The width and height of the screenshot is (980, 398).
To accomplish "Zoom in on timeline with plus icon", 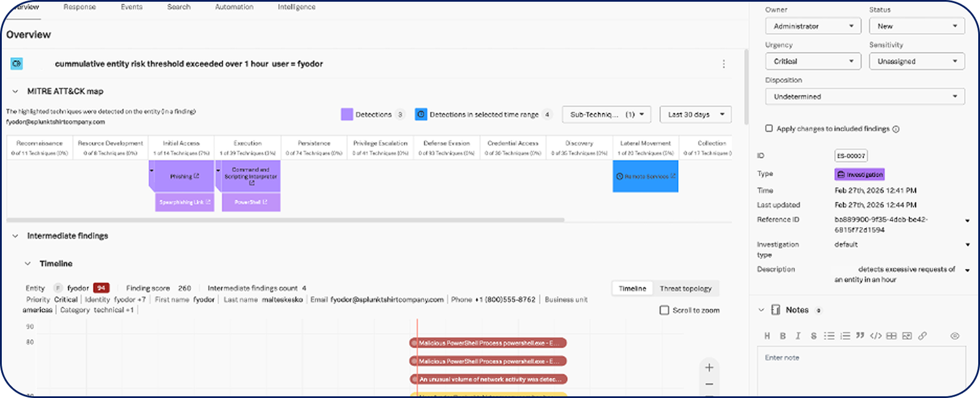I will pyautogui.click(x=709, y=367).
